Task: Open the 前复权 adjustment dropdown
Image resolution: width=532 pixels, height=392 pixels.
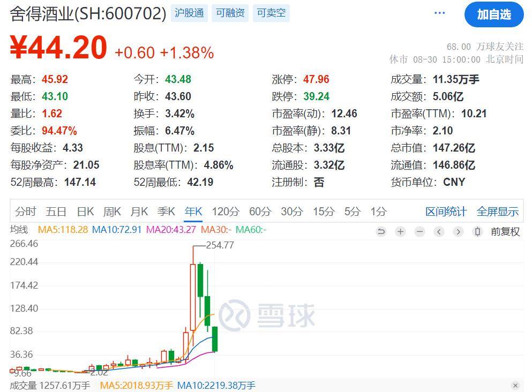Action: coord(505,231)
